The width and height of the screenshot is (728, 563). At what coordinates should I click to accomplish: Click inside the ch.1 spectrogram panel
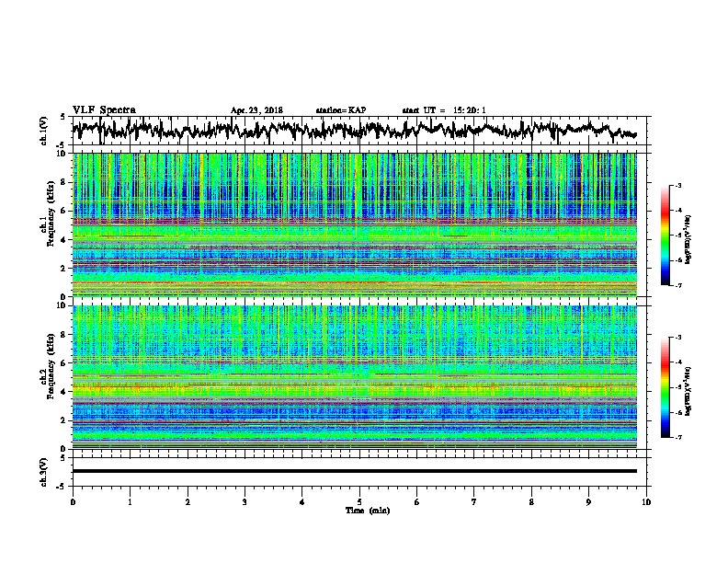[354, 224]
